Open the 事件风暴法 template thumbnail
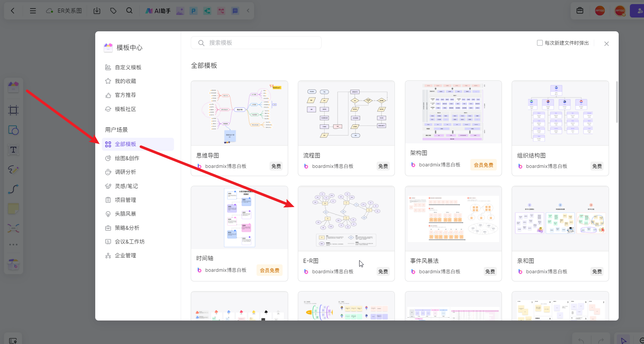644x344 pixels. [x=453, y=219]
